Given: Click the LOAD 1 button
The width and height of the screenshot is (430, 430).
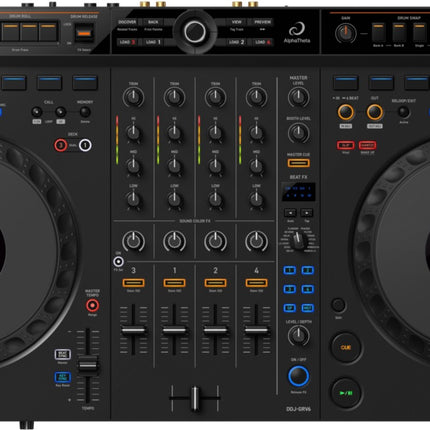Looking at the screenshot, I should (153, 42).
